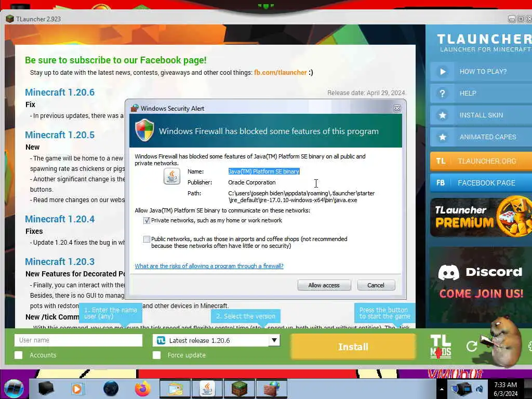Open the Latest release 1.20.6 version dropdown
This screenshot has width=532, height=399.
(x=217, y=340)
